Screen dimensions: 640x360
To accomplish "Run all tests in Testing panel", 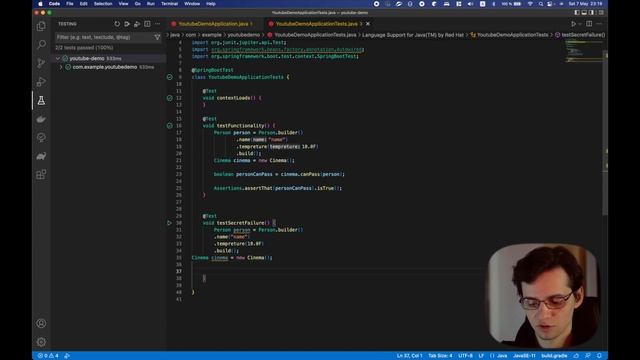I will click(x=127, y=24).
